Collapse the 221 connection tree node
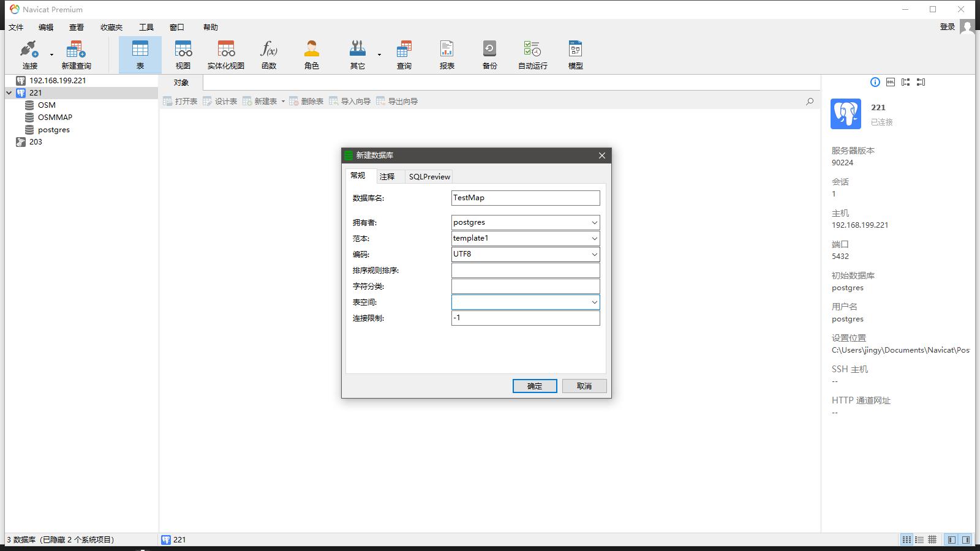The image size is (980, 551). click(9, 93)
